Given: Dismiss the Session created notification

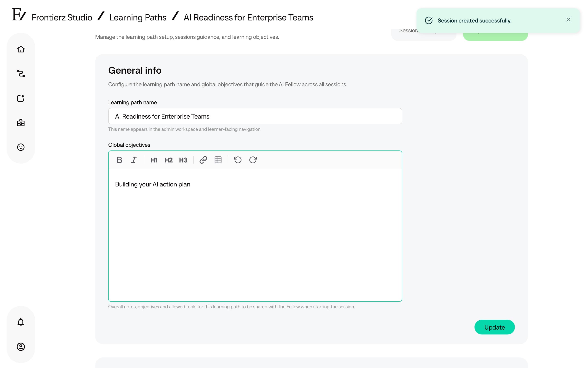Looking at the screenshot, I should (x=568, y=20).
